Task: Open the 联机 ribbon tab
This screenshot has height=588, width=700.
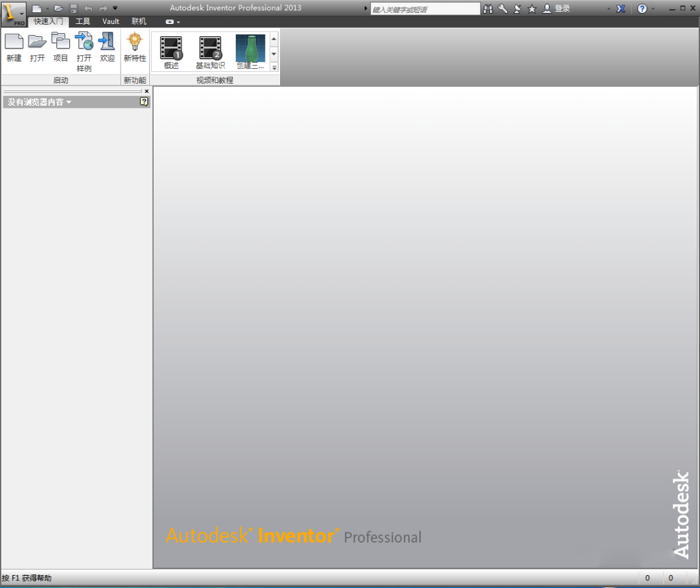Action: point(139,21)
